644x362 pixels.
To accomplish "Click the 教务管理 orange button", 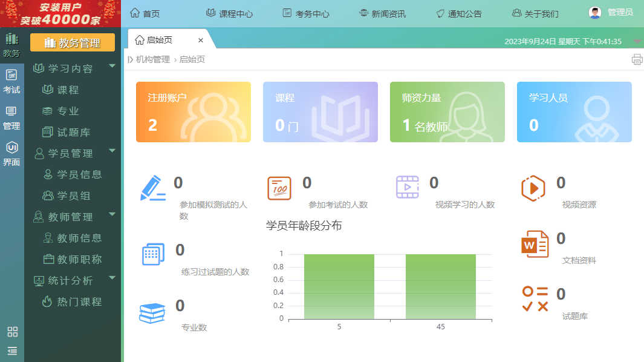I will coord(73,43).
